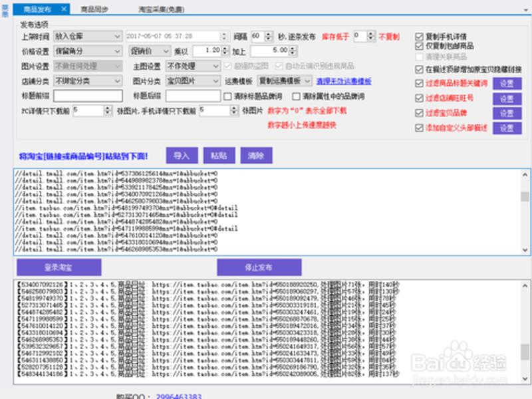Toggle the 过滤宝贝品牌 checkbox
Viewport: 532px width, 399px height.
[420, 113]
